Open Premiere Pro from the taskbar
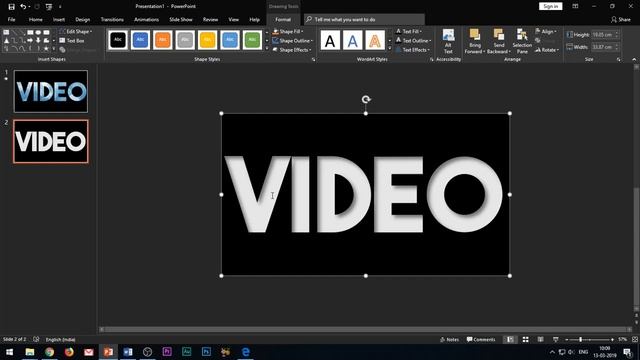The height and width of the screenshot is (360, 640). point(167,352)
